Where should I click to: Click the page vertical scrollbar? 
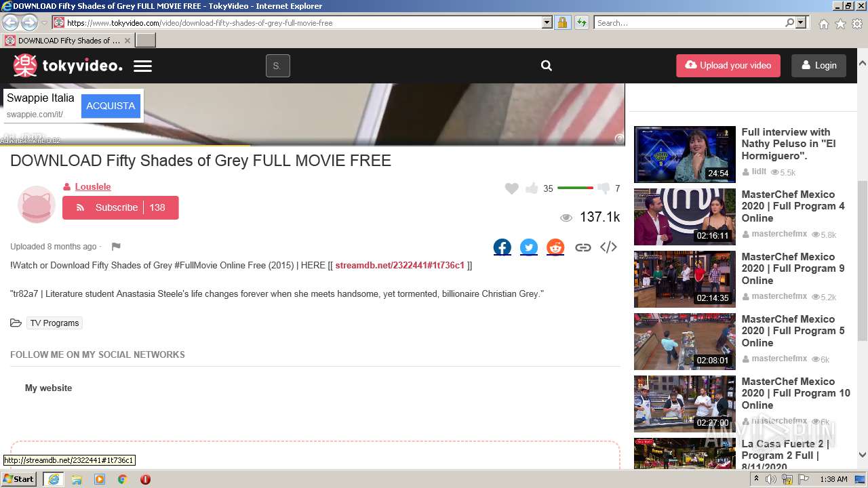point(863,259)
